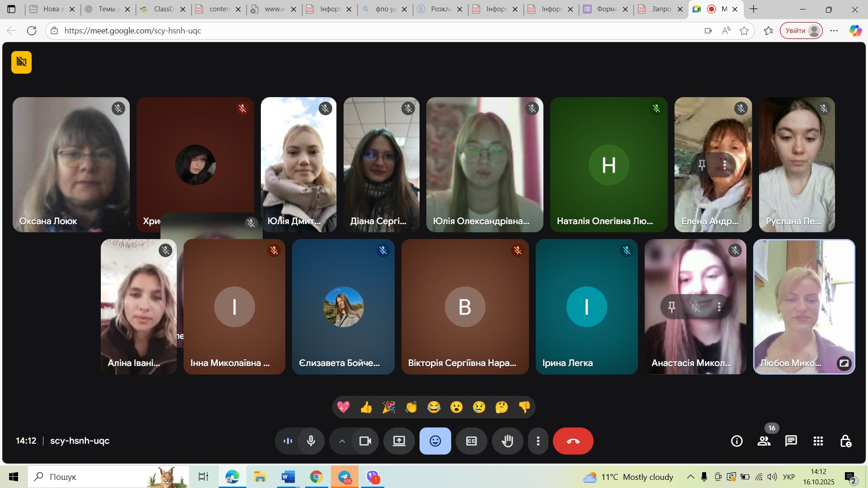Image resolution: width=868 pixels, height=488 pixels.
Task: Turn captions on or off
Action: point(471,441)
